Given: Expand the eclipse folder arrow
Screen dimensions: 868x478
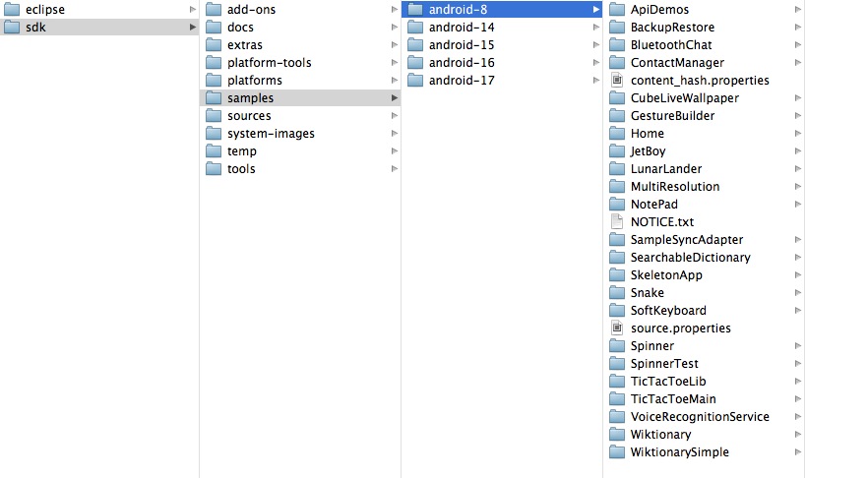Looking at the screenshot, I should pos(193,10).
